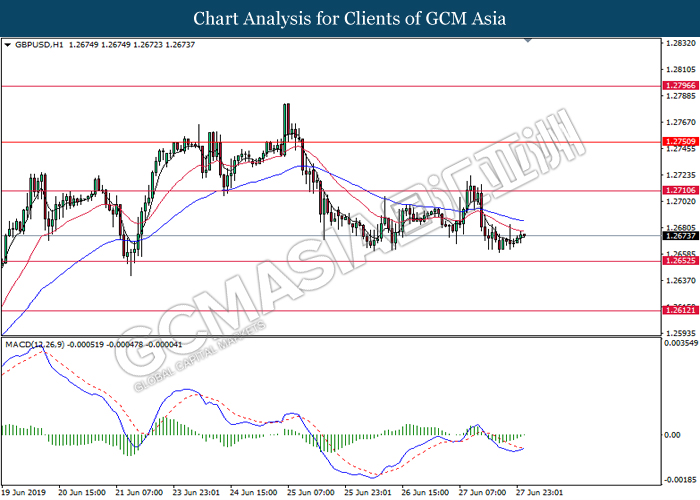Click the 27 Jun 23:01 time label
The width and height of the screenshot is (700, 500).
pyautogui.click(x=539, y=492)
